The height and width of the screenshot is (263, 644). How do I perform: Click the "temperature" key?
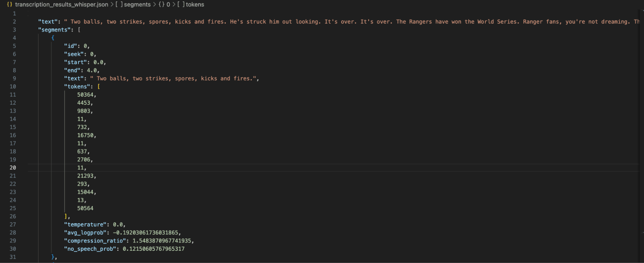[85, 225]
